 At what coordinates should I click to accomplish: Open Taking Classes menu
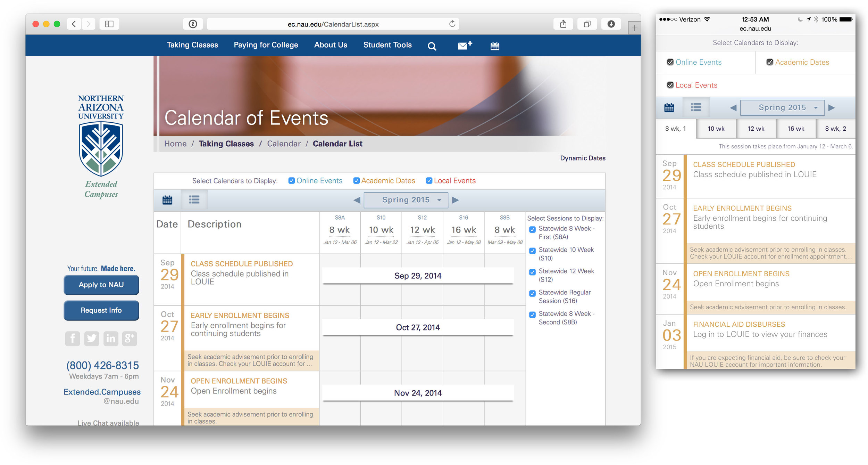(192, 45)
